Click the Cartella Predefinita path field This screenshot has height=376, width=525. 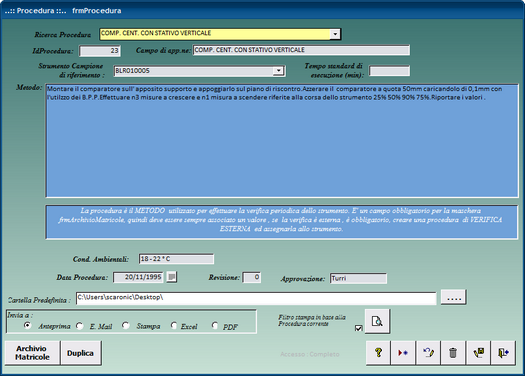coord(256,298)
